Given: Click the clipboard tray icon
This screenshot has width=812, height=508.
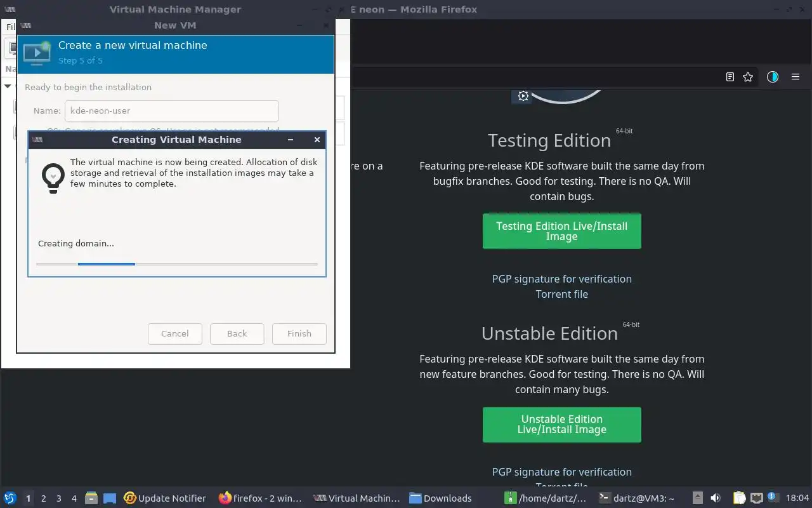Looking at the screenshot, I should click(740, 498).
